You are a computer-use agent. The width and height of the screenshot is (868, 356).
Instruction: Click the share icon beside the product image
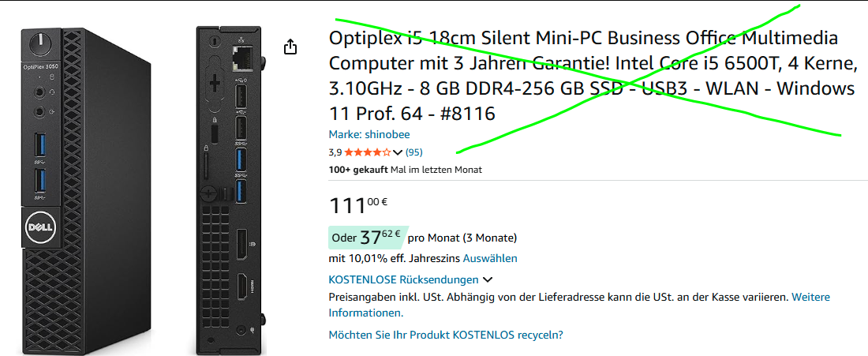pos(290,47)
